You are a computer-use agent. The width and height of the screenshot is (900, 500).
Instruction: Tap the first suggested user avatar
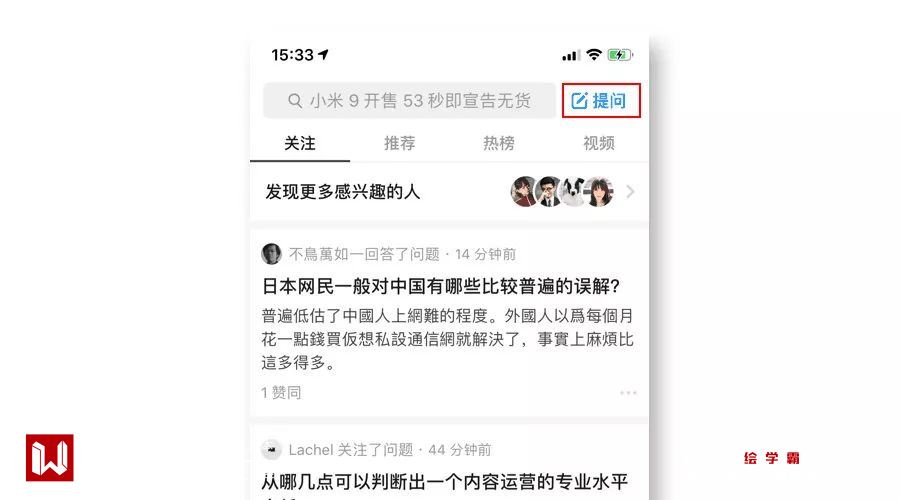(x=524, y=192)
